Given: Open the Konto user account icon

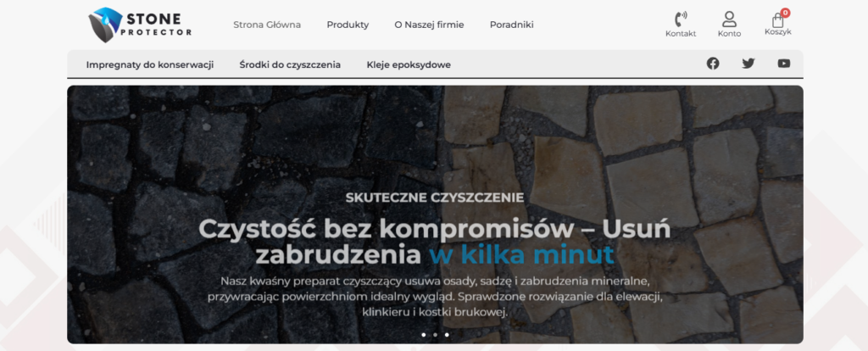Looking at the screenshot, I should [x=729, y=19].
